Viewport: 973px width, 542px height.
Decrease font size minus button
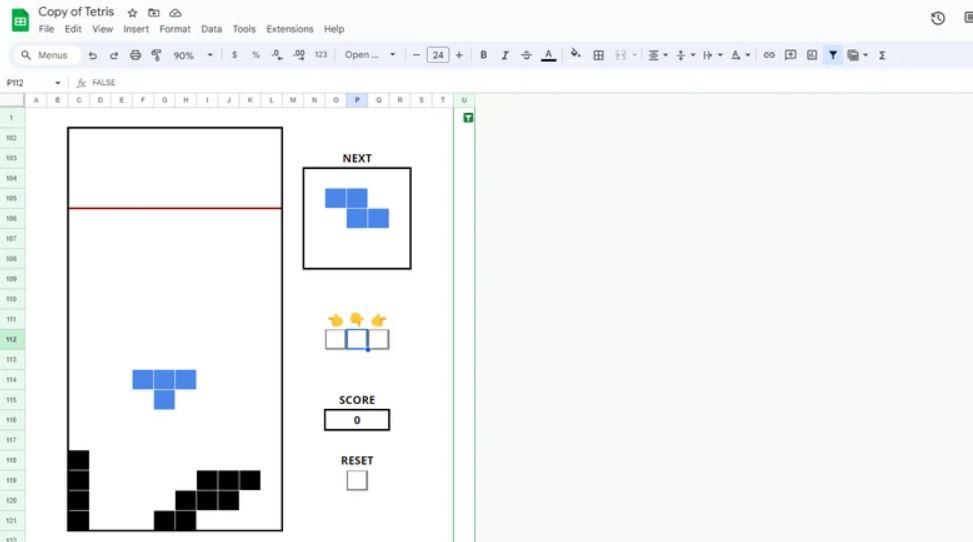point(416,55)
